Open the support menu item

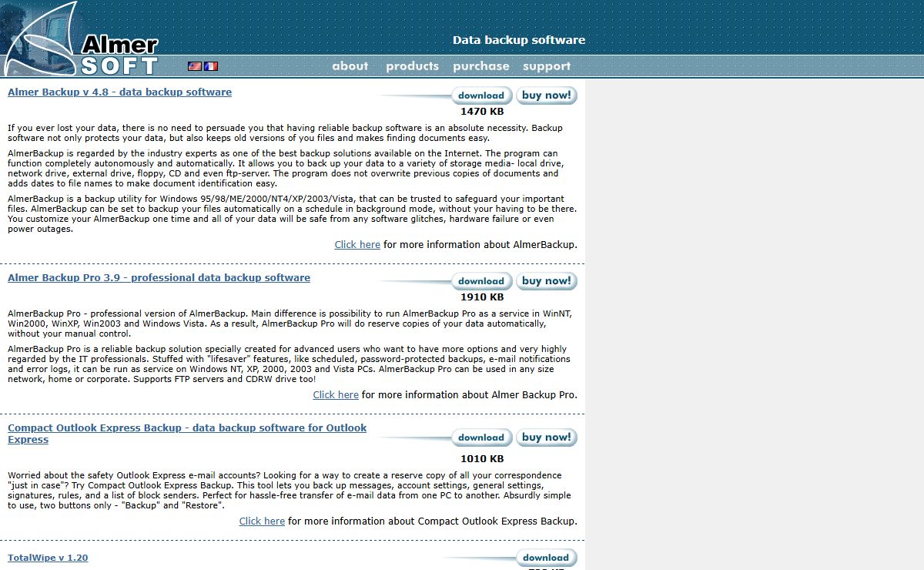click(547, 66)
